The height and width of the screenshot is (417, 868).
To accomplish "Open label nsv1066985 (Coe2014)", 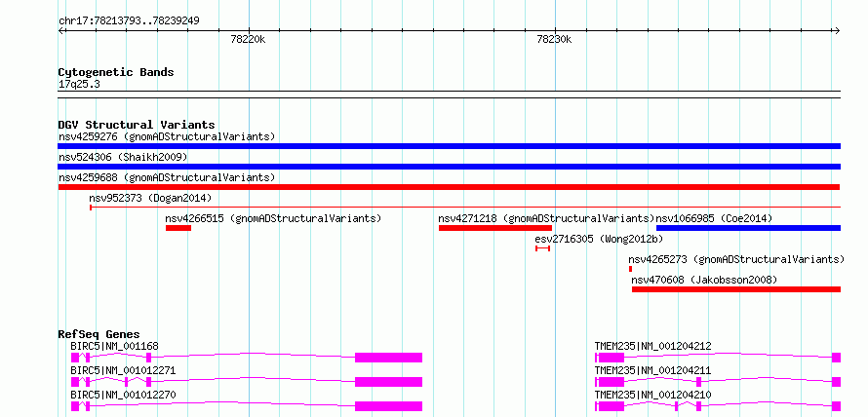I will (x=714, y=218).
